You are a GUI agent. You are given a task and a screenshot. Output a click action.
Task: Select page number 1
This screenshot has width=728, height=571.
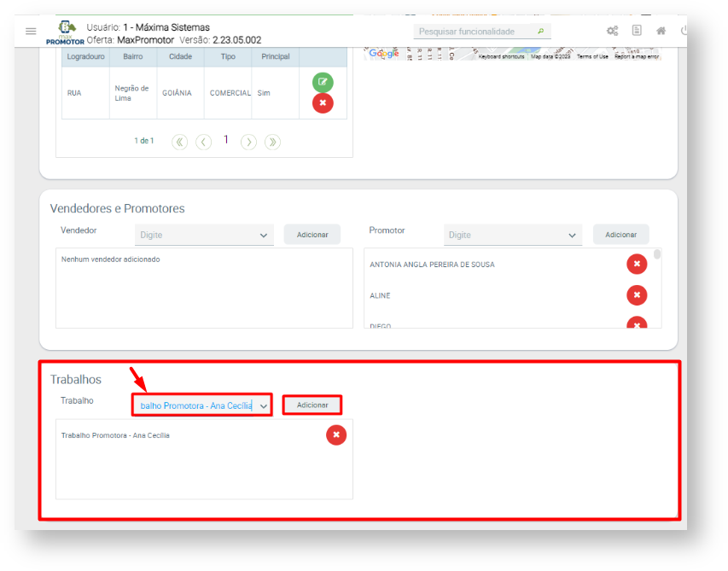[x=225, y=140]
